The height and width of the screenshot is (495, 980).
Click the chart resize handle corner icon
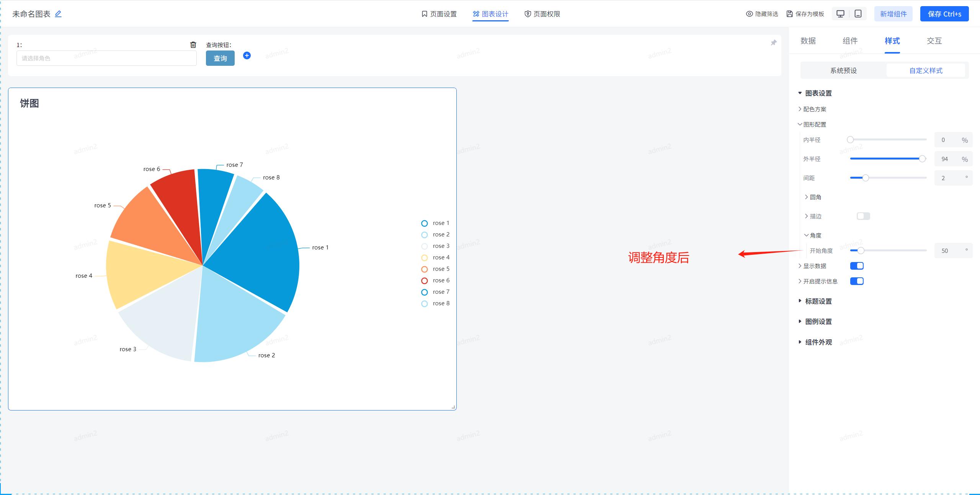pyautogui.click(x=453, y=407)
